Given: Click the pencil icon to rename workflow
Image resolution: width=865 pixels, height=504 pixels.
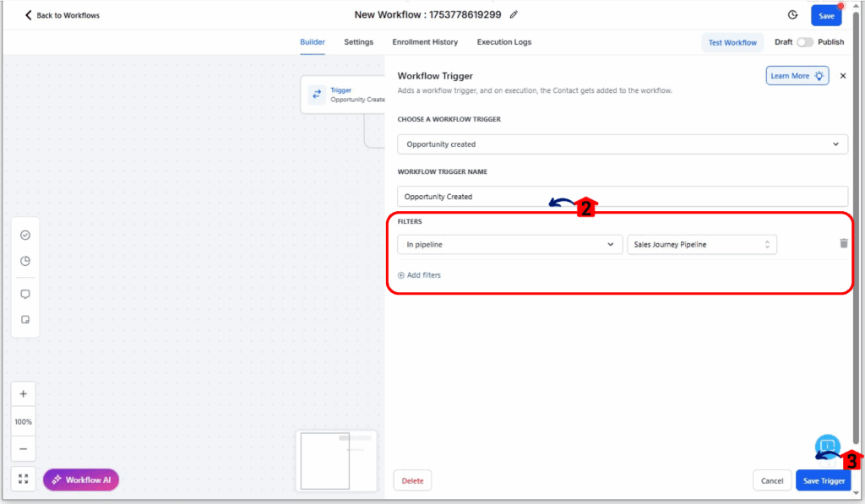Looking at the screenshot, I should pos(514,15).
